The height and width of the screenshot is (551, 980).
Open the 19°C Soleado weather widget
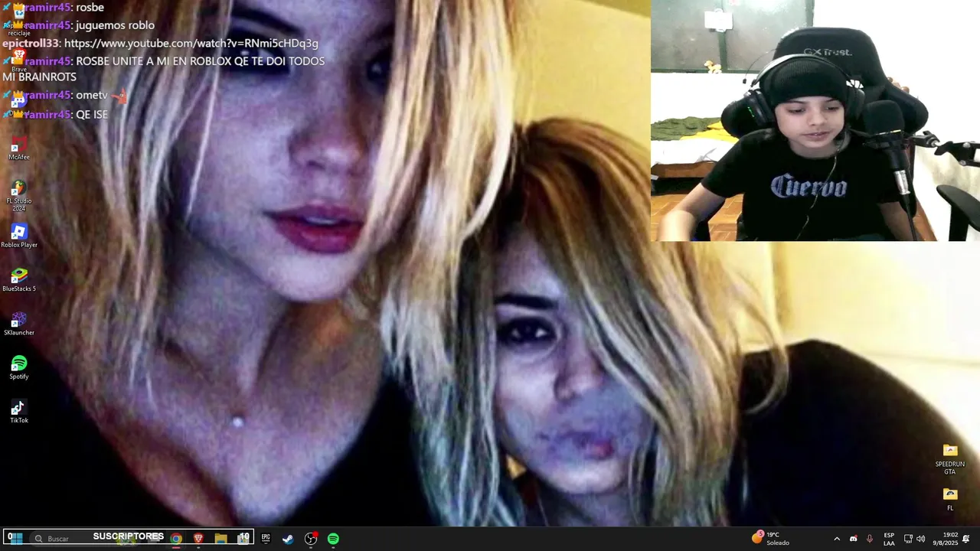[771, 538]
